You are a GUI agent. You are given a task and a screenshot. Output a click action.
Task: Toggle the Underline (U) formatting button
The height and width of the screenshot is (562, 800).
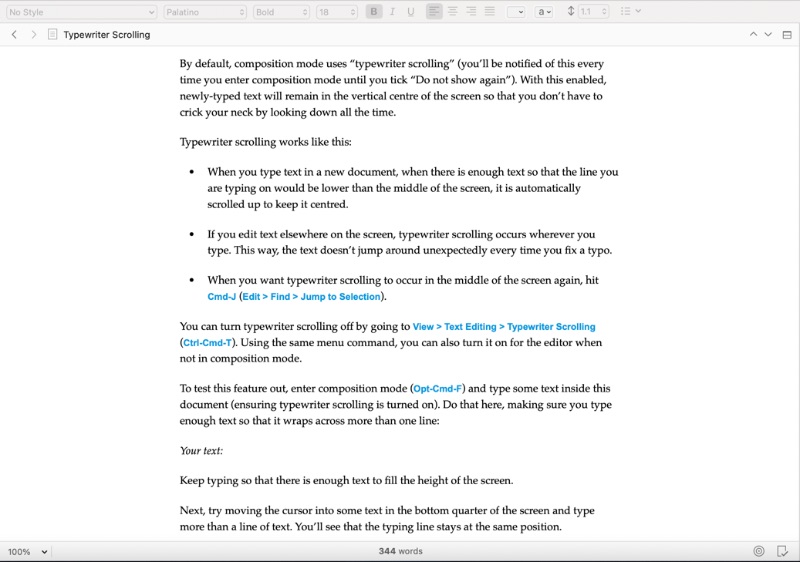click(x=411, y=12)
